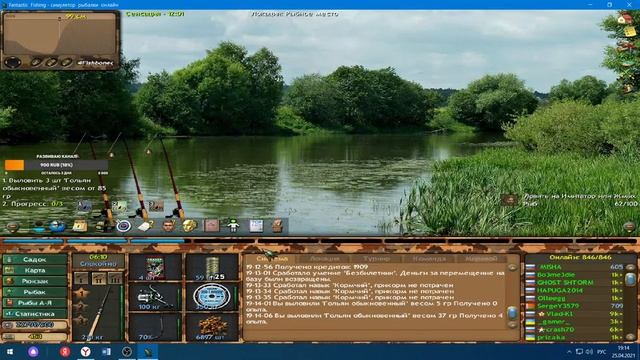The image size is (640, 360).
Task: Click the quest task icon beside Ловить text
Action: coord(509,200)
